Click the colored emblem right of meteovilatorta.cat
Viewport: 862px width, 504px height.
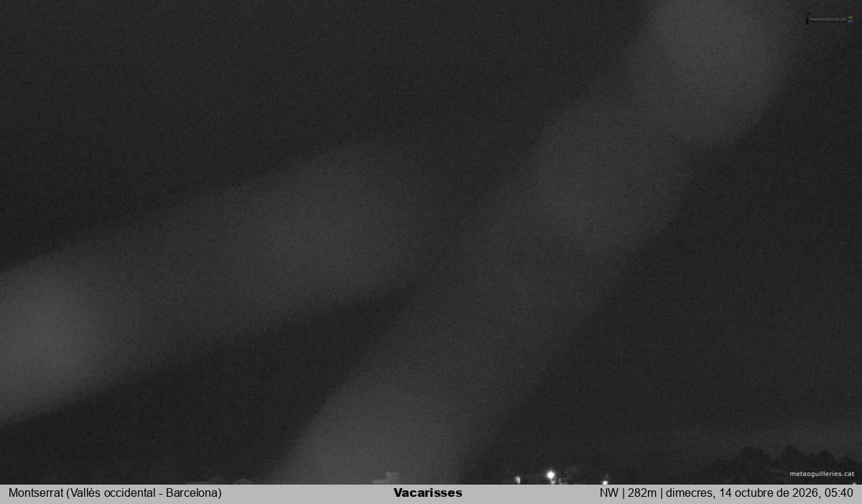click(x=851, y=19)
